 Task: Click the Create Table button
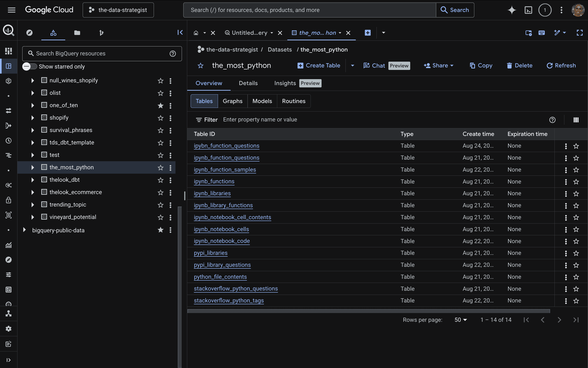(x=319, y=66)
